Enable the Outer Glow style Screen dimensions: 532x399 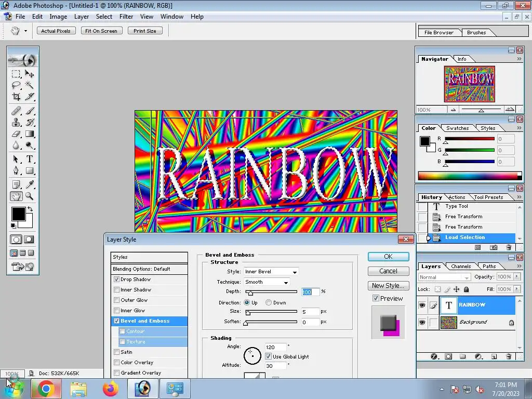click(117, 300)
